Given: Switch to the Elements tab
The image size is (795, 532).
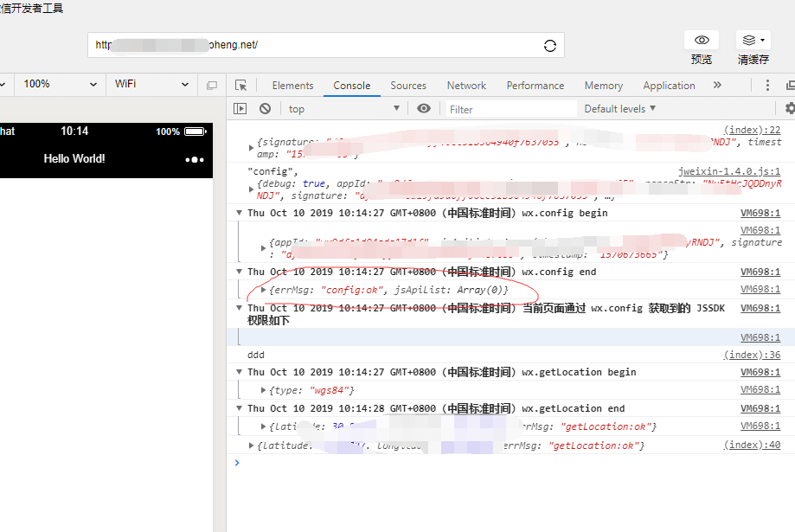Looking at the screenshot, I should (292, 86).
